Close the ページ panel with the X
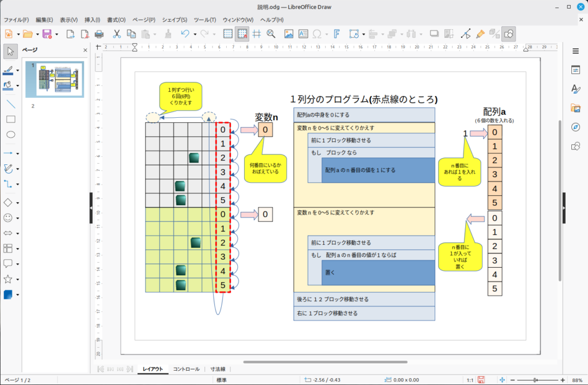 (x=86, y=50)
